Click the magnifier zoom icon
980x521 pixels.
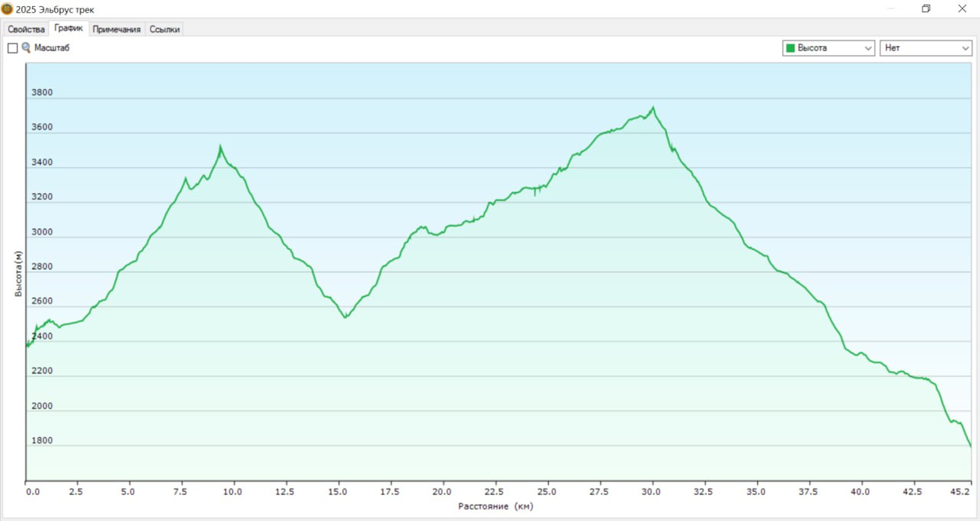click(x=26, y=47)
